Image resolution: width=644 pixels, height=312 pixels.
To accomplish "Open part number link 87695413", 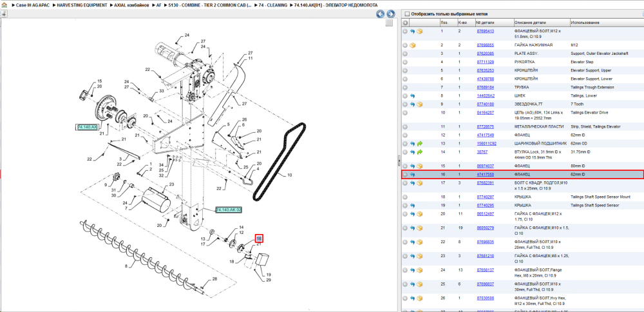I will coord(485,31).
